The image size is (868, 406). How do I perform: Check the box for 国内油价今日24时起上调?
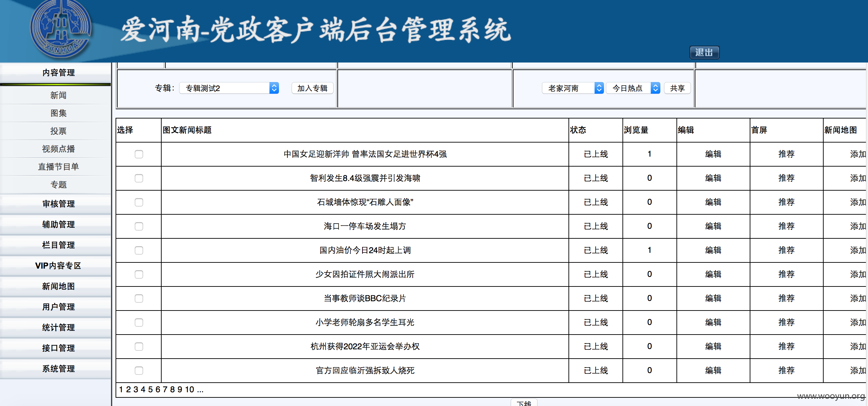[x=139, y=250]
